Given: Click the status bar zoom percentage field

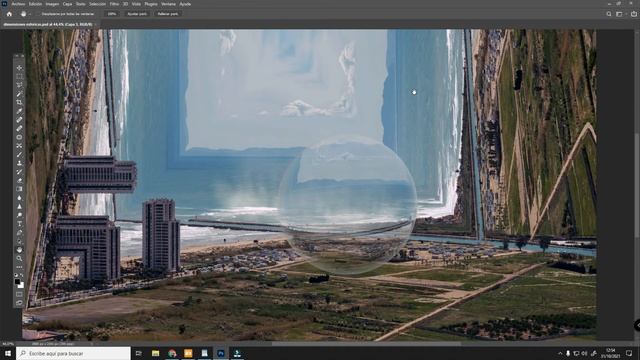Looking at the screenshot, I should click(x=8, y=344).
